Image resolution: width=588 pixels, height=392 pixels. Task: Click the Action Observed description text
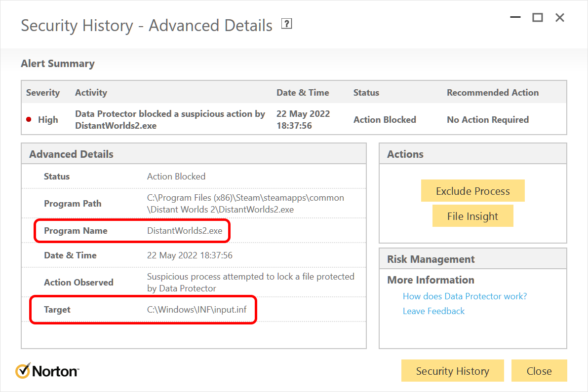click(250, 283)
